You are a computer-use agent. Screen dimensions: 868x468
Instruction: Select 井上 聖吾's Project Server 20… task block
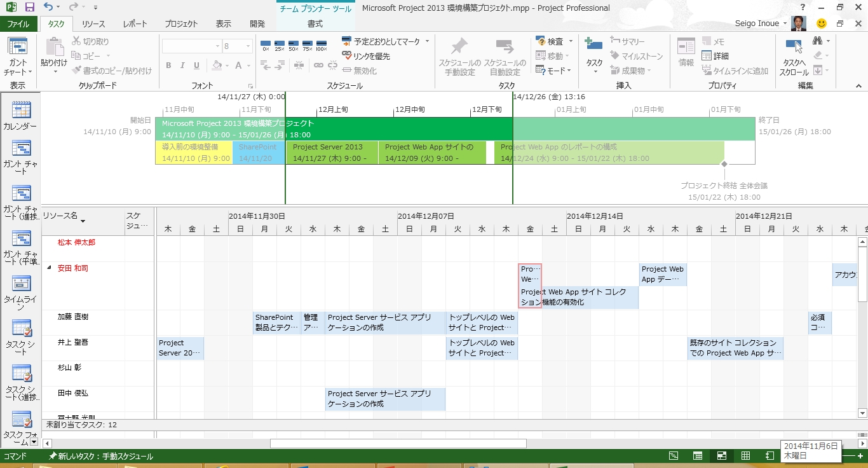(180, 348)
